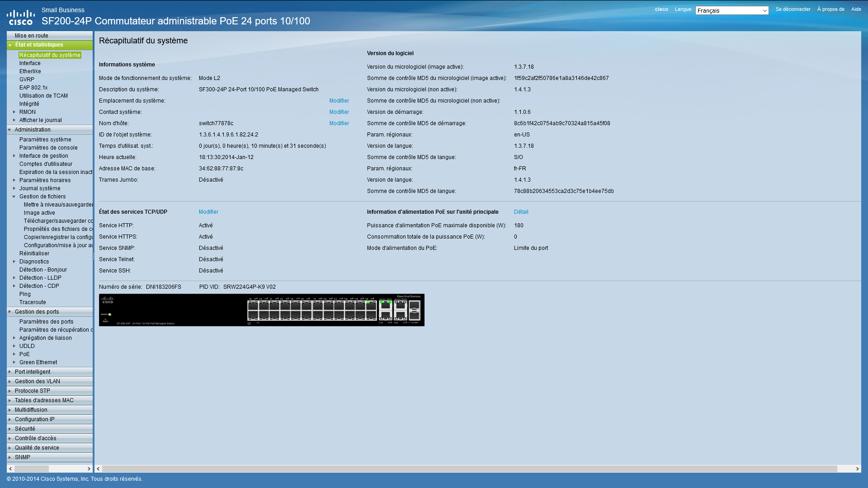This screenshot has width=868, height=488.
Task: Click Modifier for Nom d'hôte
Action: click(339, 123)
